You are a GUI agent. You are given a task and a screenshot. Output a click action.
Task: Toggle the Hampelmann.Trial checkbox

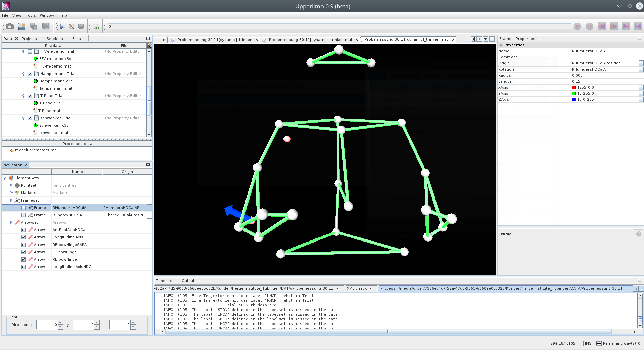30,74
